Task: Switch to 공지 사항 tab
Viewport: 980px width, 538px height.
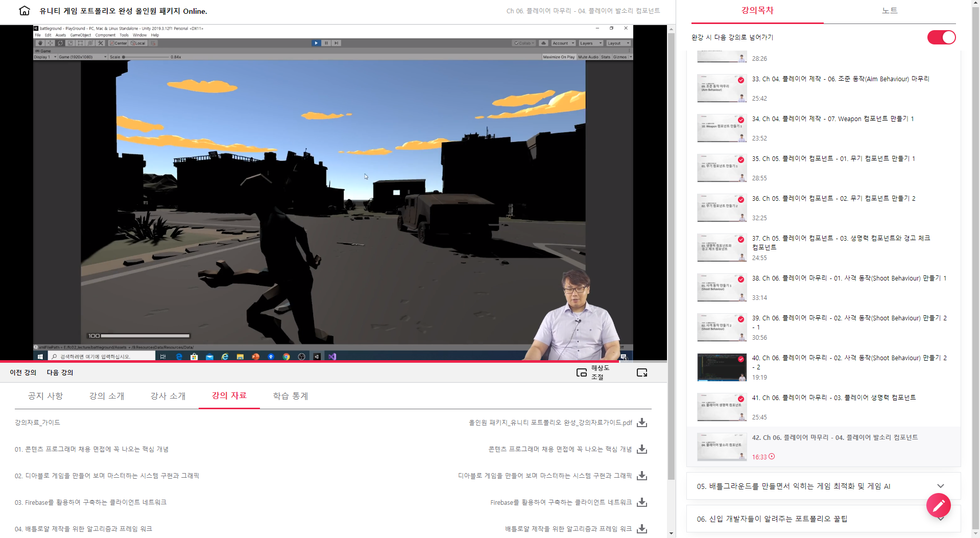Action: tap(45, 396)
